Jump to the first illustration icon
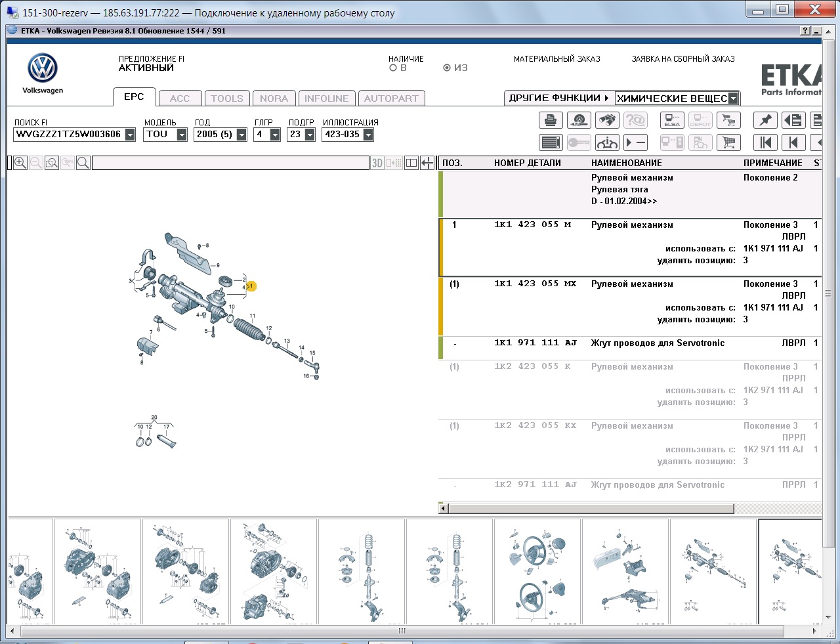840x644 pixels. point(765,142)
